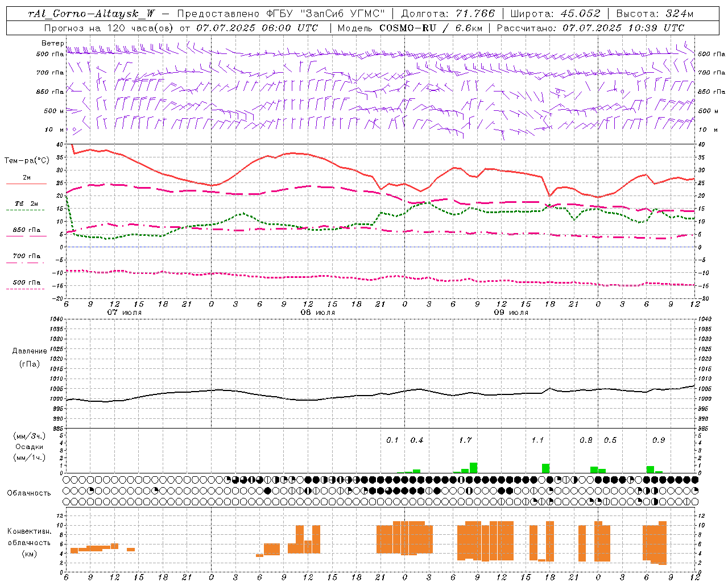
Task: Click the 07 июля date label
Action: 125,313
